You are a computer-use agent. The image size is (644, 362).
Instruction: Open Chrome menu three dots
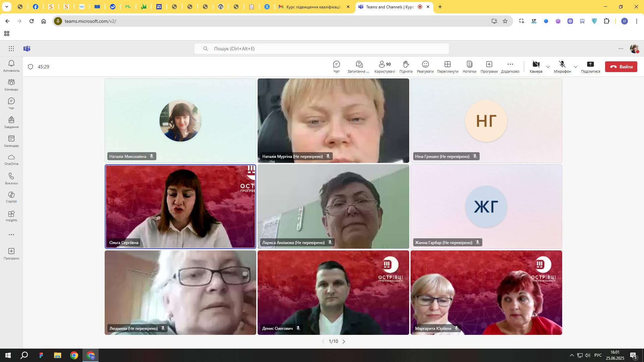(637, 21)
